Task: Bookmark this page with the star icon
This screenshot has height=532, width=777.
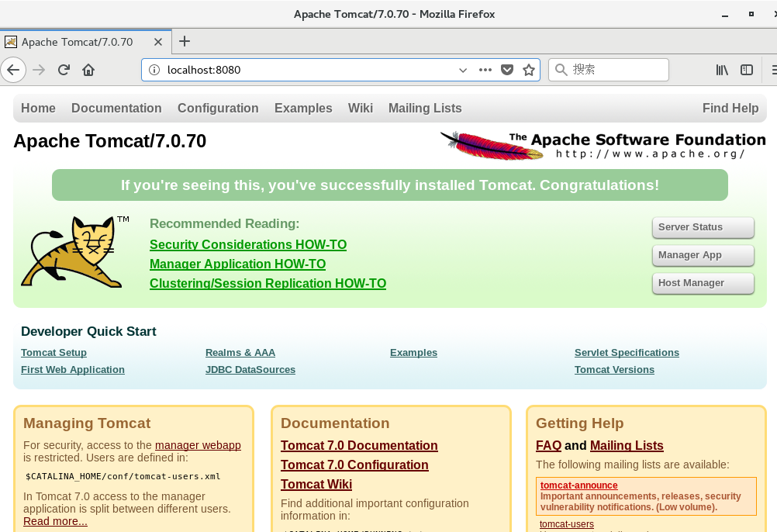Action: [x=529, y=70]
